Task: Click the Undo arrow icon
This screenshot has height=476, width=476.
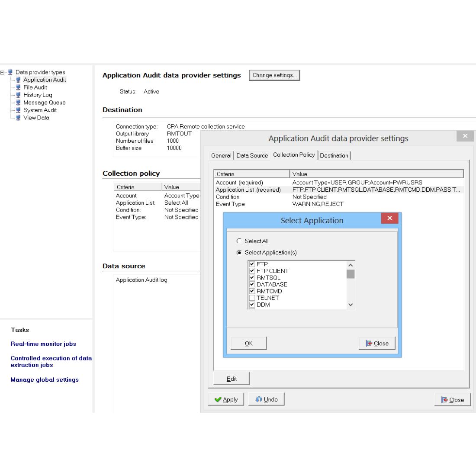Action: click(x=258, y=399)
